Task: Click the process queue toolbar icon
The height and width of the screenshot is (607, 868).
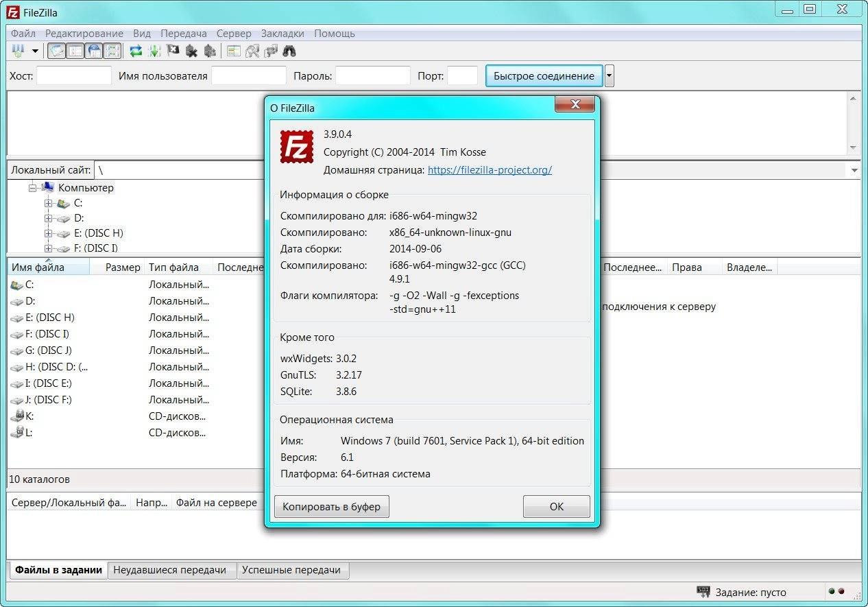Action: coord(154,51)
